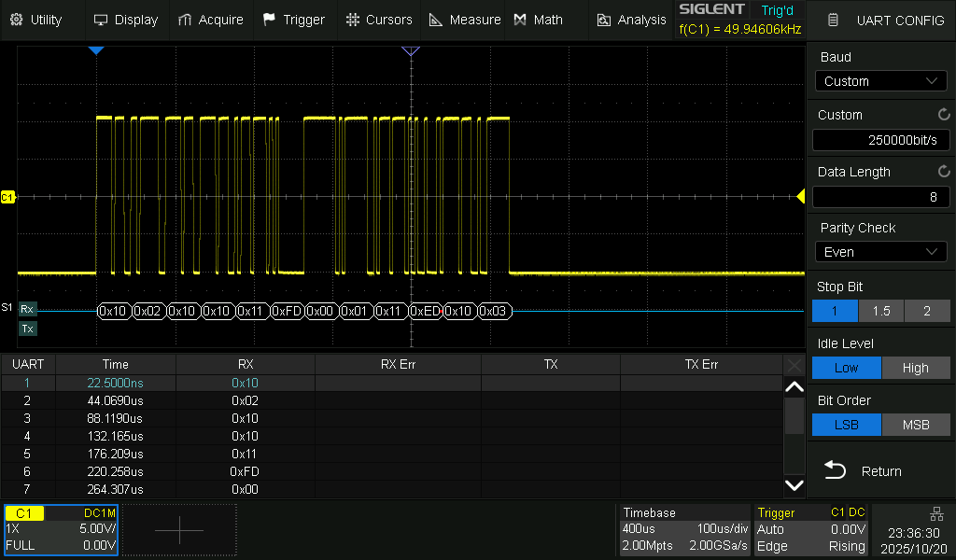
Task: Click the custom baud rate 250000bit/s field
Action: pos(880,140)
